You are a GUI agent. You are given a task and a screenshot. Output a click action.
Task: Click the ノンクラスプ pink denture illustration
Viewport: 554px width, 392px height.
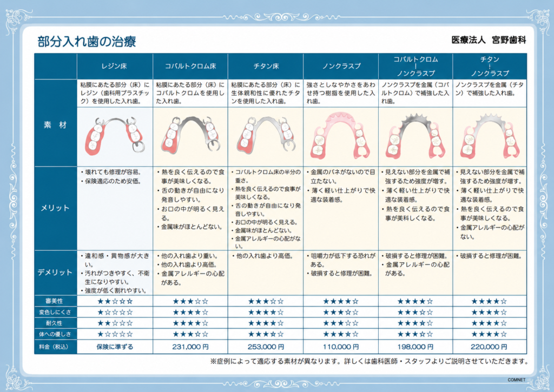click(x=341, y=135)
